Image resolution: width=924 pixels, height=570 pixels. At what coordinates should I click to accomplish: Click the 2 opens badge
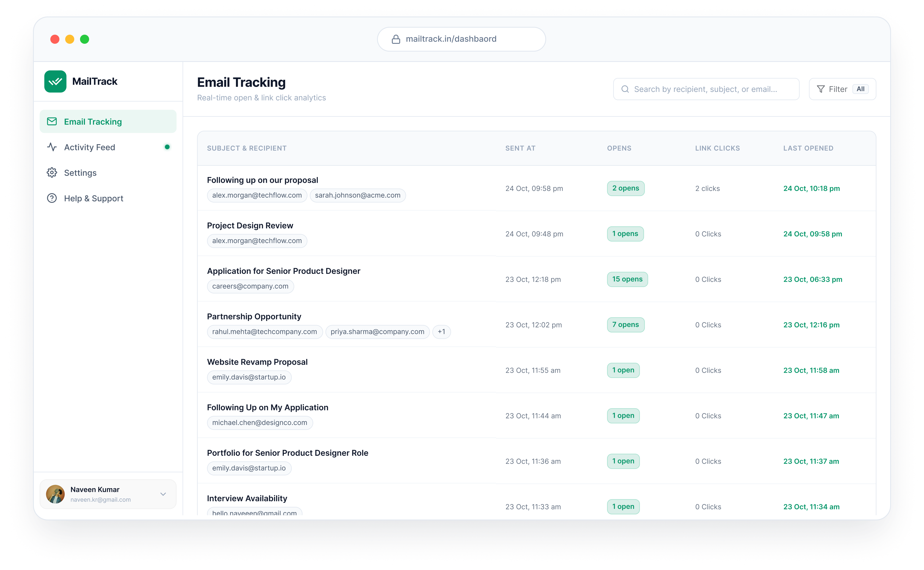pos(625,188)
